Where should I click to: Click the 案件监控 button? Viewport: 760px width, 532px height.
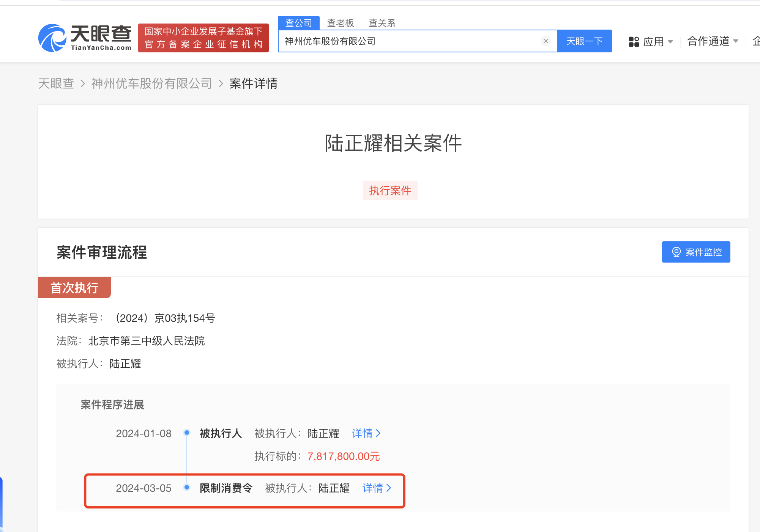pos(696,252)
